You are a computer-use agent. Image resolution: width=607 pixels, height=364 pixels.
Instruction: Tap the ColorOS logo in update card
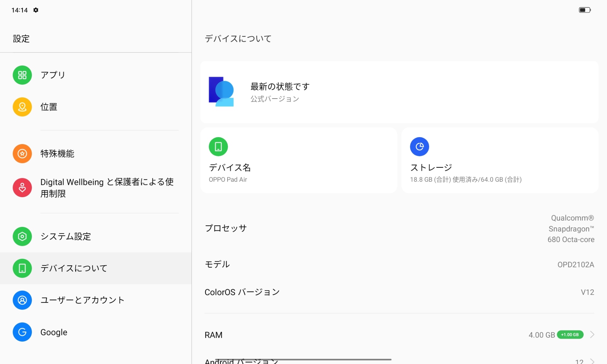point(221,92)
